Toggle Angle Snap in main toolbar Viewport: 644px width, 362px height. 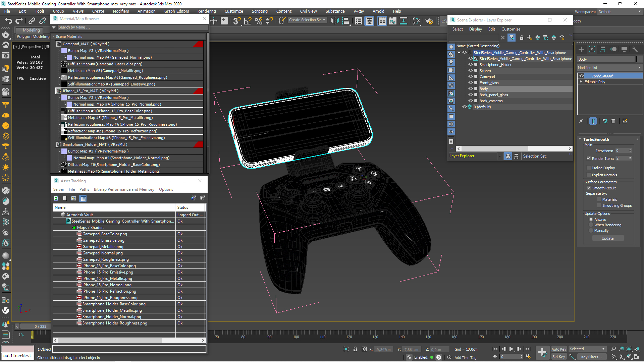[248, 21]
